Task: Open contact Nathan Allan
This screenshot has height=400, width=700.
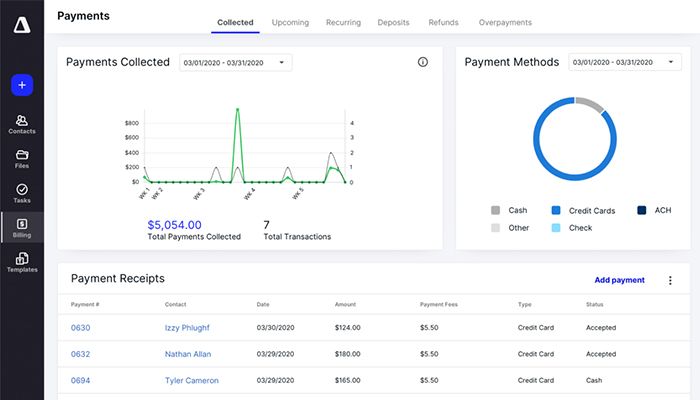Action: click(190, 354)
